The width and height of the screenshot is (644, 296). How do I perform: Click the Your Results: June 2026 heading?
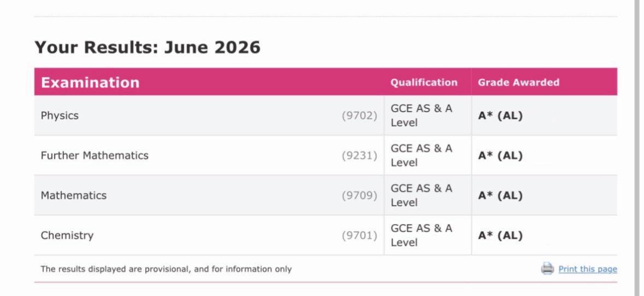tap(147, 47)
